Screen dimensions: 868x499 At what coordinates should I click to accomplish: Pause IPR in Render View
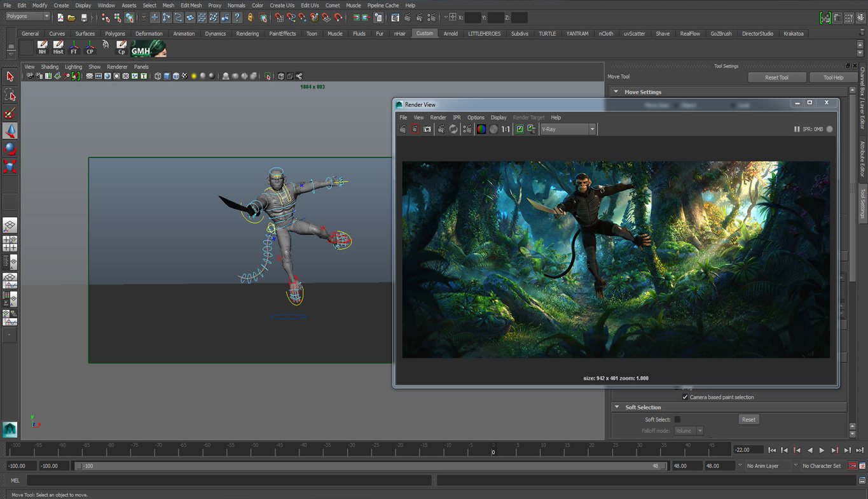coord(797,129)
